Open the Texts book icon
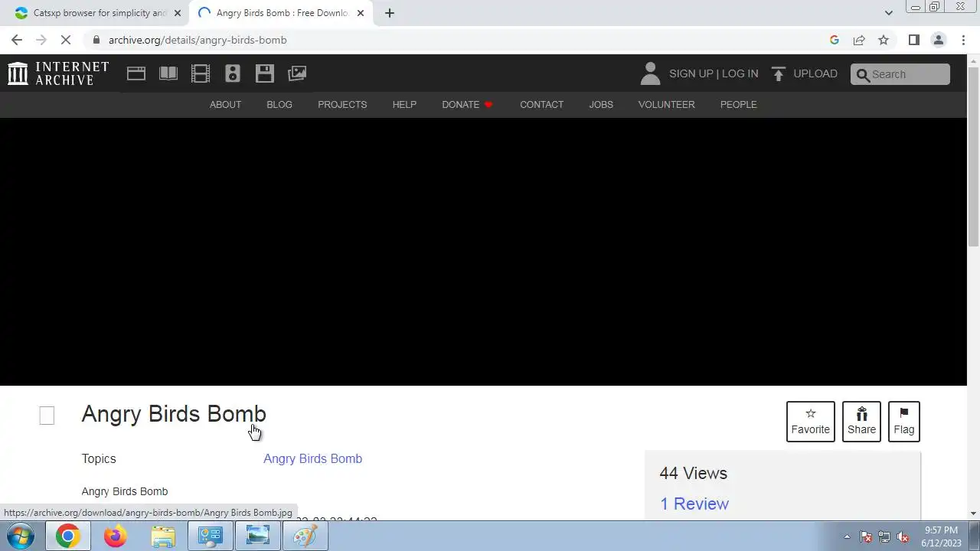980x551 pixels. (168, 73)
